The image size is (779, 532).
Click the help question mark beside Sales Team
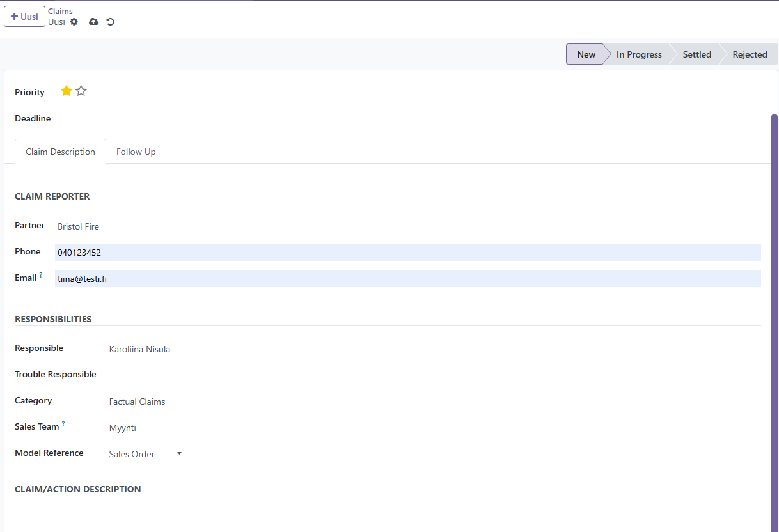click(x=63, y=424)
